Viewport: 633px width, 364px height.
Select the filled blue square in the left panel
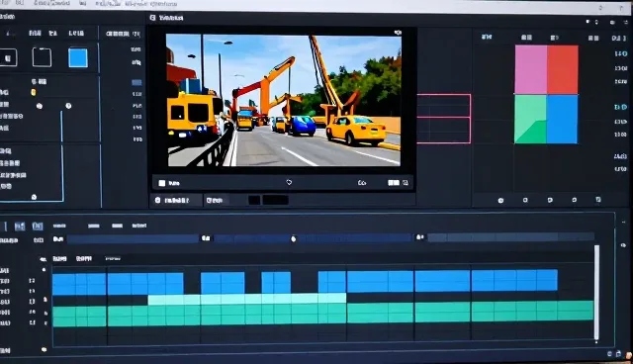point(78,57)
